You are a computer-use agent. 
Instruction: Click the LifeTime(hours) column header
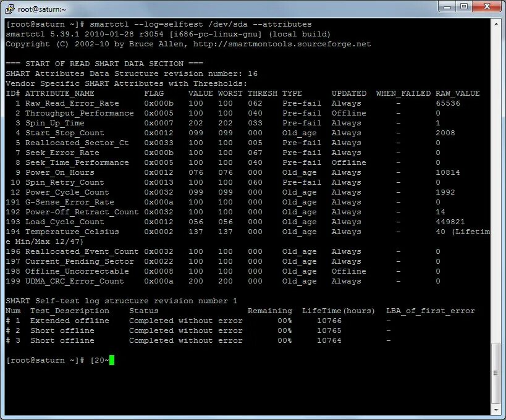[339, 311]
